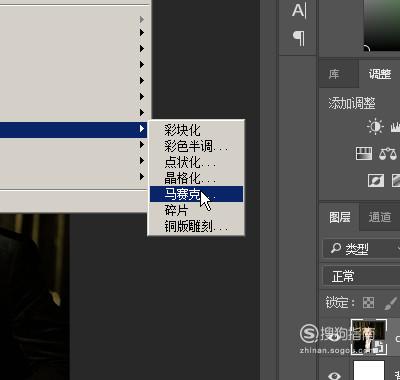Viewport: 400px width, 380px height.
Task: Add a Levels adjustment via histogram icon
Action: click(x=396, y=127)
